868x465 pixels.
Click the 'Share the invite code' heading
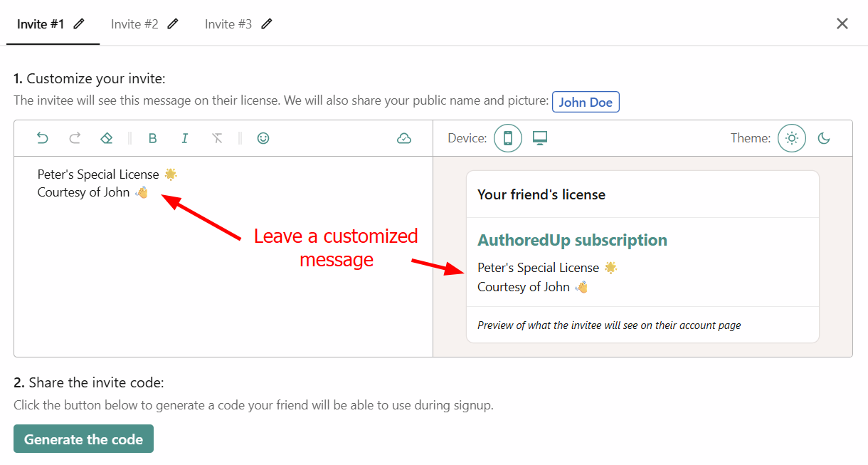point(89,383)
